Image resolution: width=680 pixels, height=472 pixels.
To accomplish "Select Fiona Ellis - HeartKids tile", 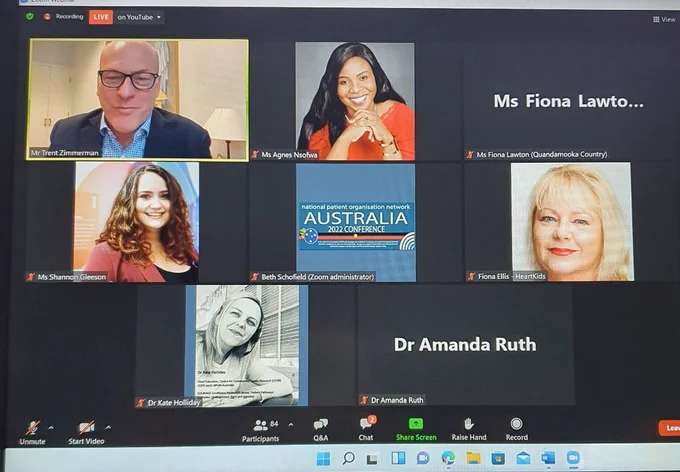I will point(572,222).
